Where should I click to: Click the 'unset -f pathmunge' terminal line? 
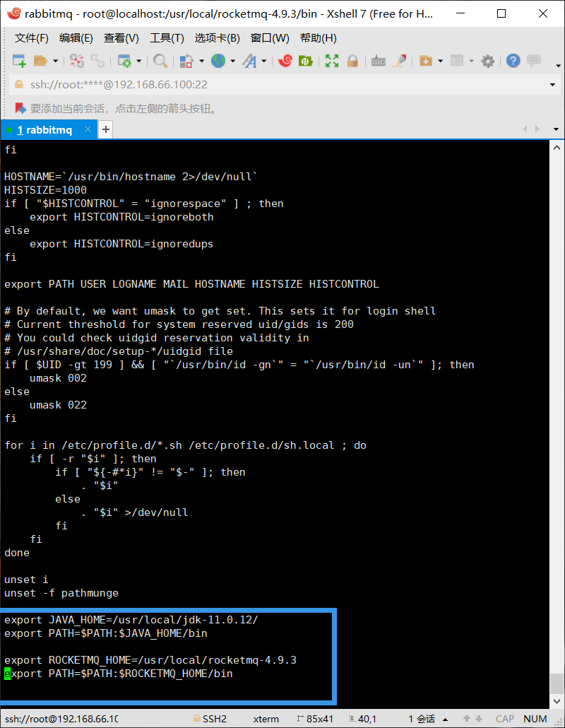tap(61, 593)
